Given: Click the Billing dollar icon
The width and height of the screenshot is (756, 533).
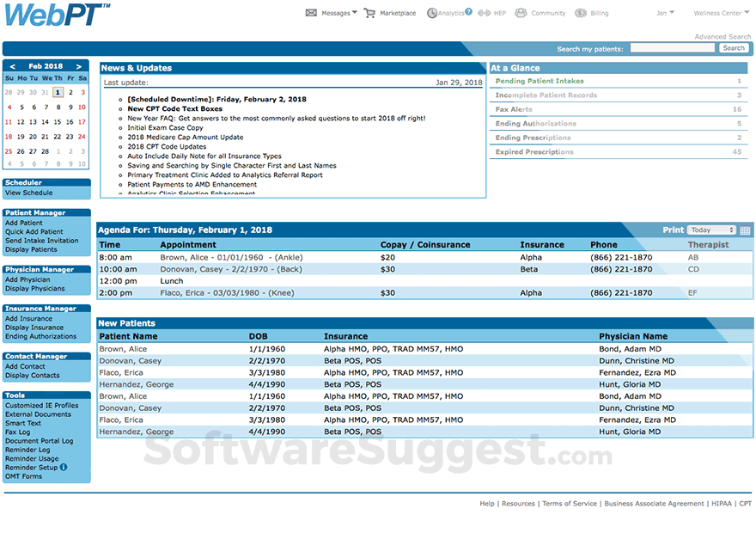Looking at the screenshot, I should [578, 13].
